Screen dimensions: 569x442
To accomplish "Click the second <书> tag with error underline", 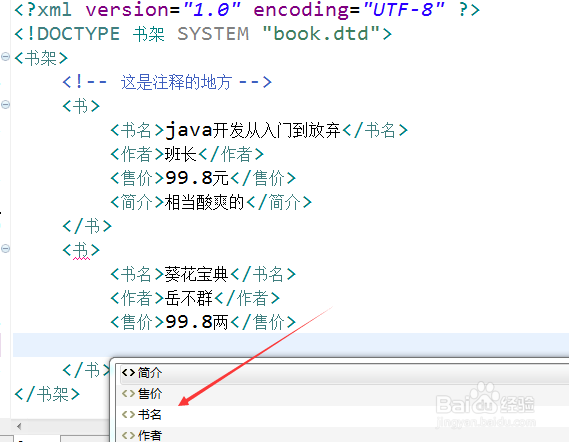I will [x=81, y=250].
